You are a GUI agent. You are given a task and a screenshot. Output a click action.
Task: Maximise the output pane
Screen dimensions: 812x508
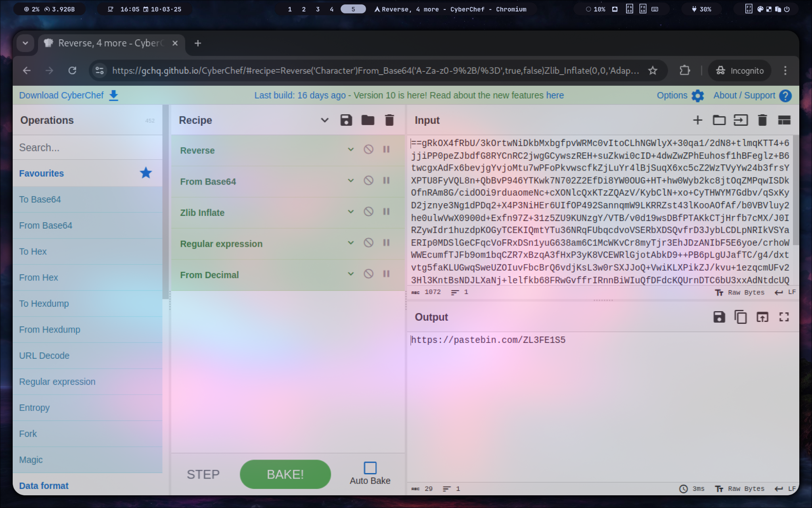tap(784, 317)
